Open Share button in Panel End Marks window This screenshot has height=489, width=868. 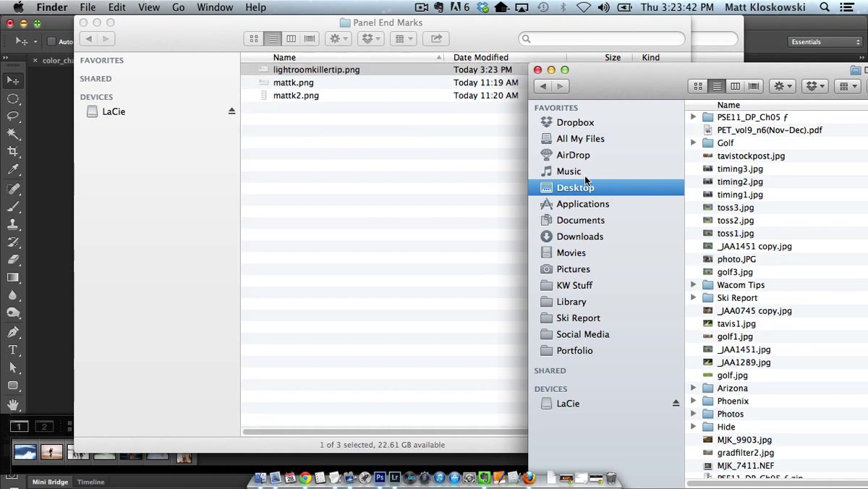click(436, 38)
